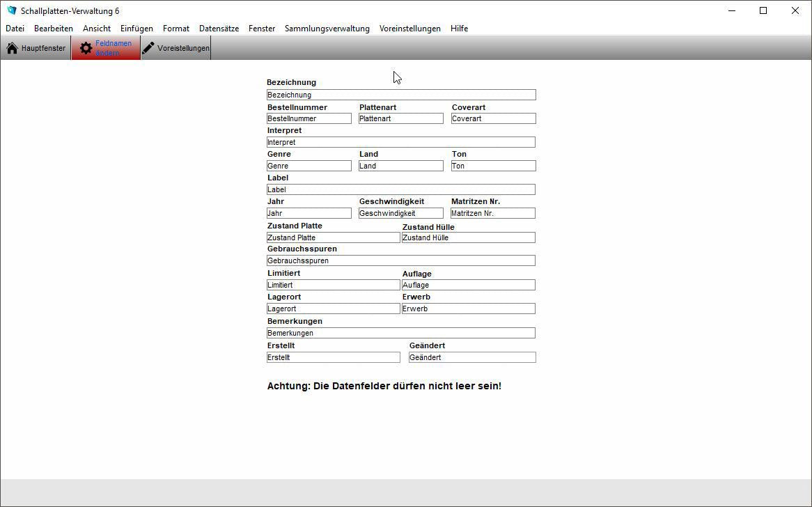Click the pencil icon for Voreinstellungen
Screen dimensions: 812x507
tap(148, 48)
